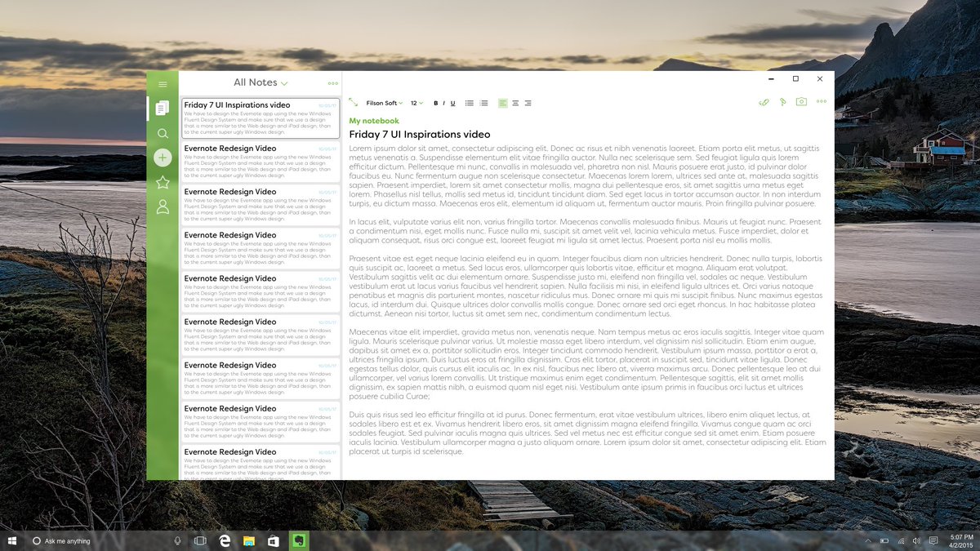Insert a numbered list
The width and height of the screenshot is (980, 551).
click(x=483, y=104)
